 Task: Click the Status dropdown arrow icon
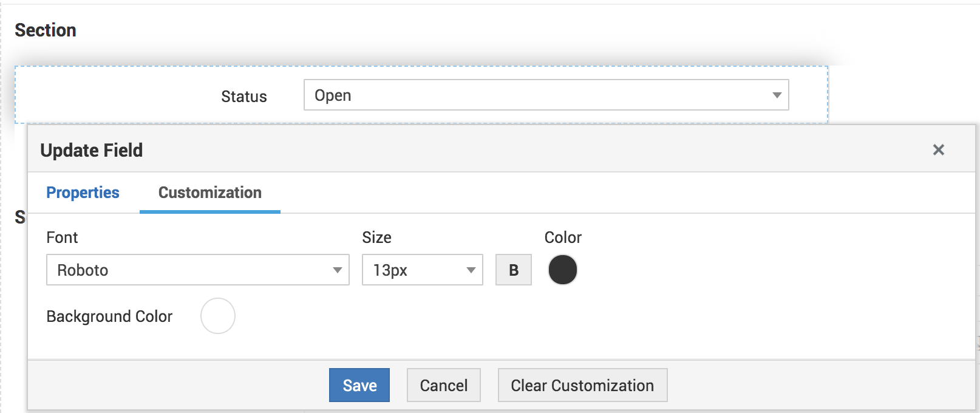[777, 95]
